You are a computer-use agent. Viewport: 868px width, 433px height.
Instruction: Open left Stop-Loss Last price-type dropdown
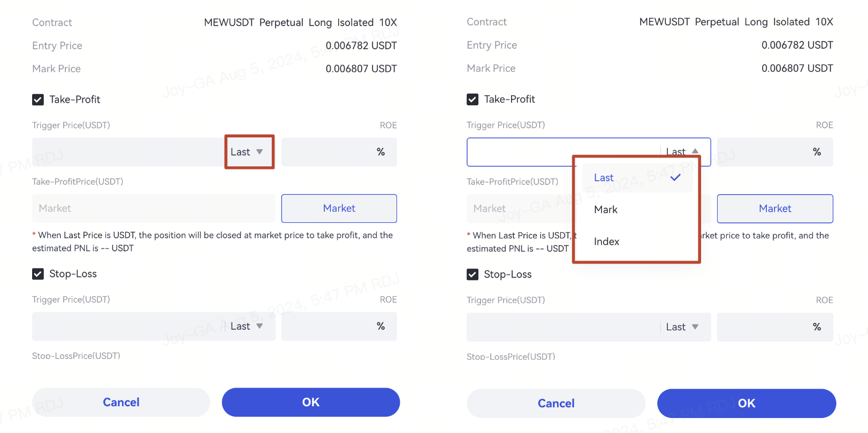coord(247,327)
